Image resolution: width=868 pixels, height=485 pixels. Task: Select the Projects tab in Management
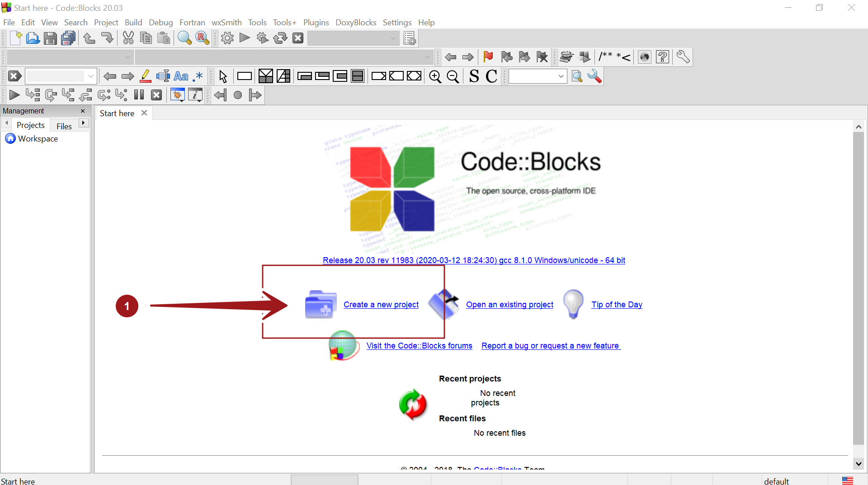pyautogui.click(x=31, y=125)
